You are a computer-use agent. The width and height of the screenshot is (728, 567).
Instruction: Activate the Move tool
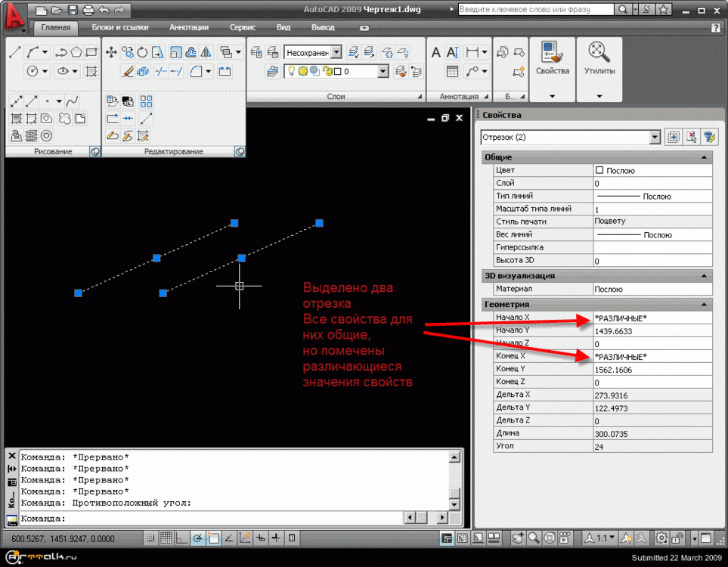(x=111, y=52)
